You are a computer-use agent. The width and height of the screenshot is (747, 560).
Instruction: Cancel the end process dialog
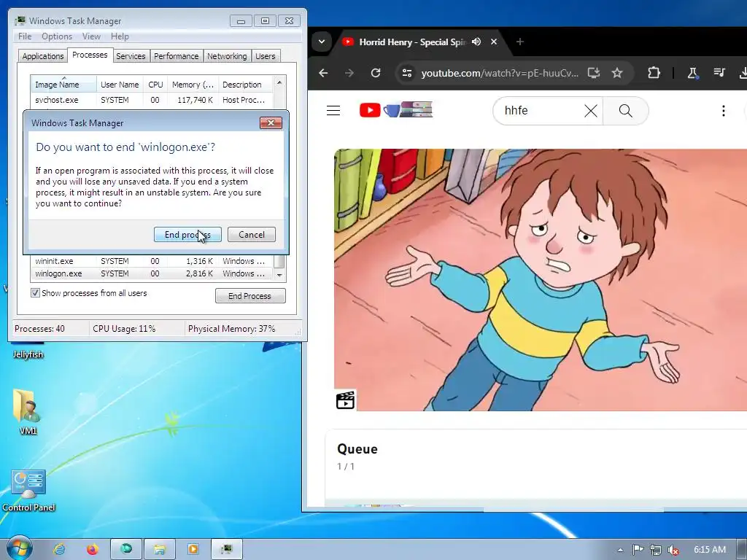[252, 234]
